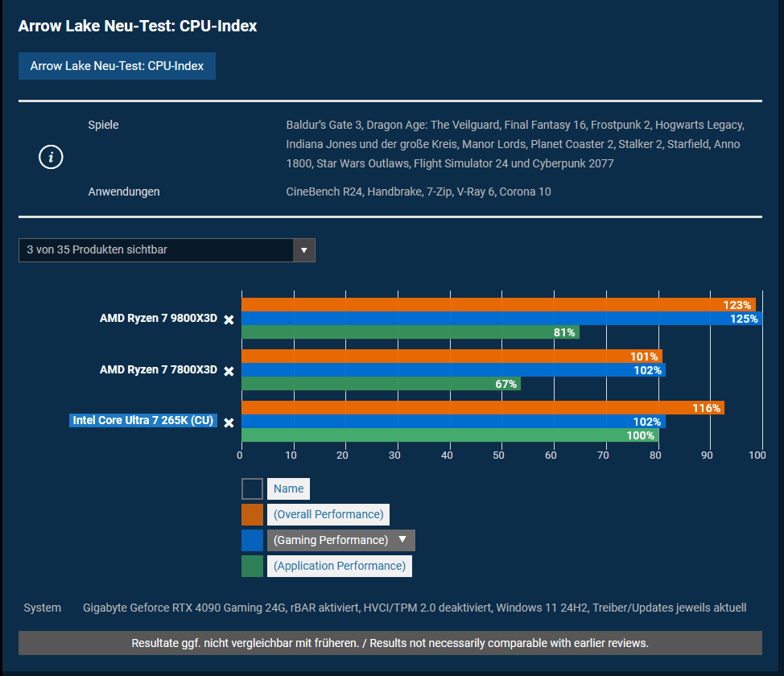Click the blue Gaming Performance swatch

click(x=252, y=541)
